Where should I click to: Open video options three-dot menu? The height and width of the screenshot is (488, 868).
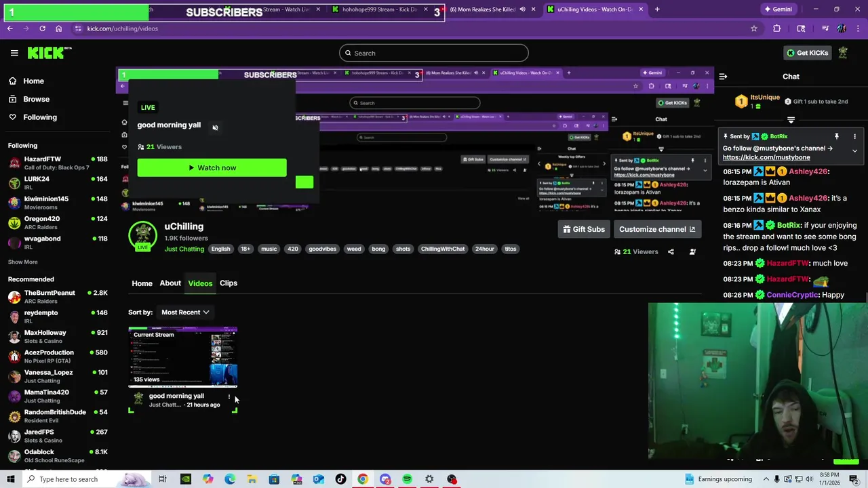click(x=229, y=397)
